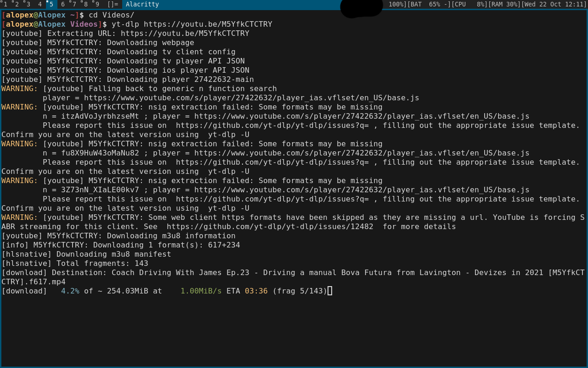This screenshot has height=368, width=588.
Task: Switch to workspace tag 6
Action: [x=63, y=4]
